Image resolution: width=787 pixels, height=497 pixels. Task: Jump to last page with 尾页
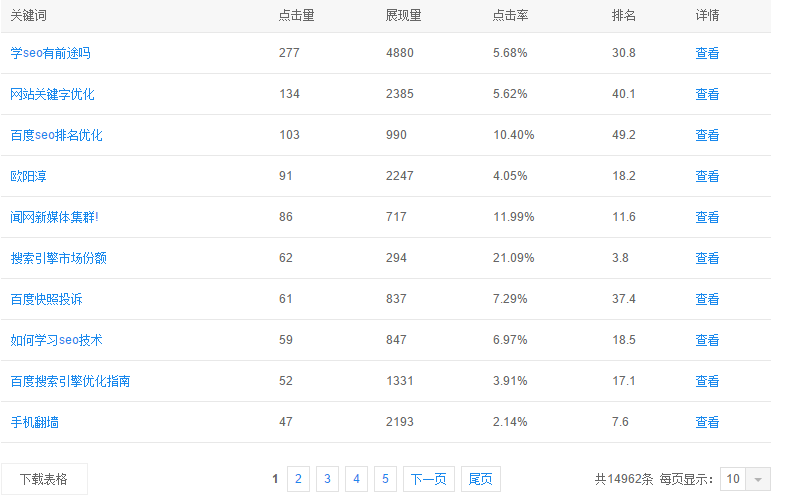click(480, 479)
